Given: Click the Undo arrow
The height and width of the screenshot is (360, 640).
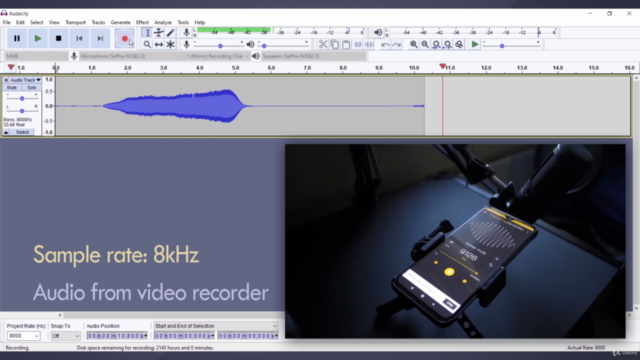Looking at the screenshot, I should (x=385, y=44).
